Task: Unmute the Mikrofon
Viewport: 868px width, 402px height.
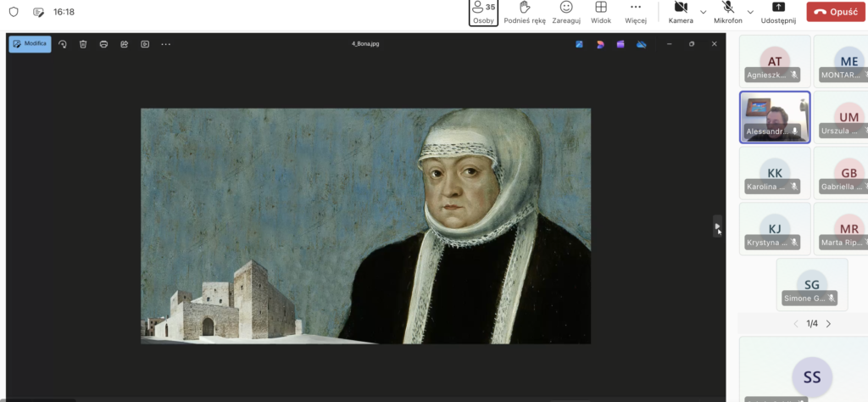Action: click(727, 13)
